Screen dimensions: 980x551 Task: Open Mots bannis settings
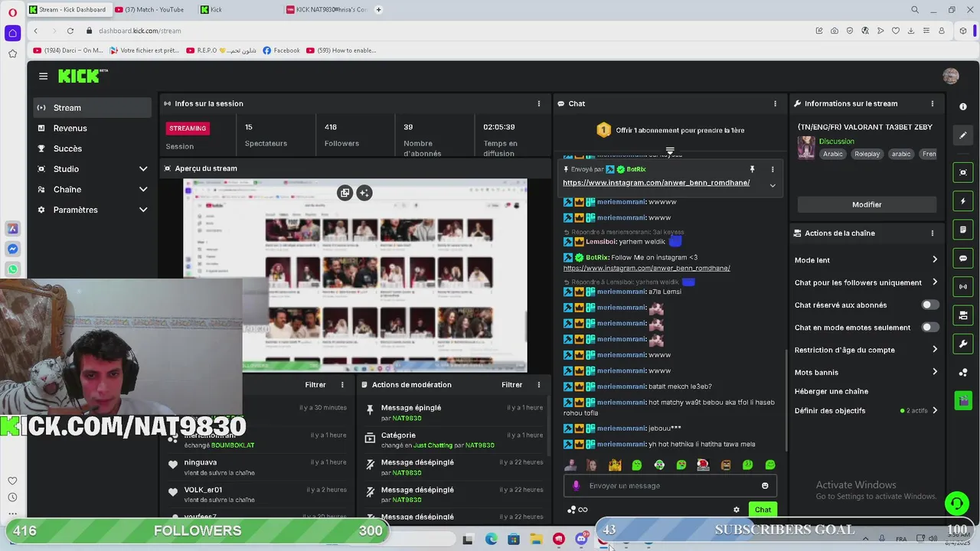point(866,372)
